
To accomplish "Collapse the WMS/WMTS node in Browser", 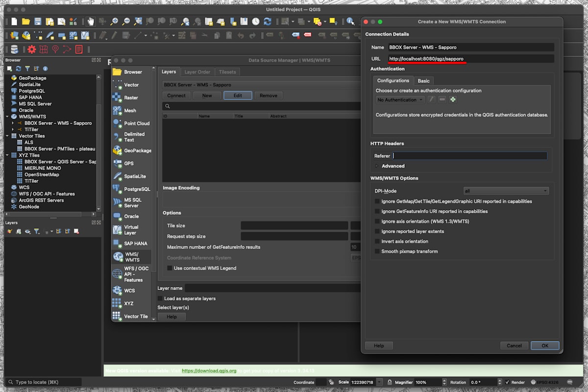I will 7,117.
